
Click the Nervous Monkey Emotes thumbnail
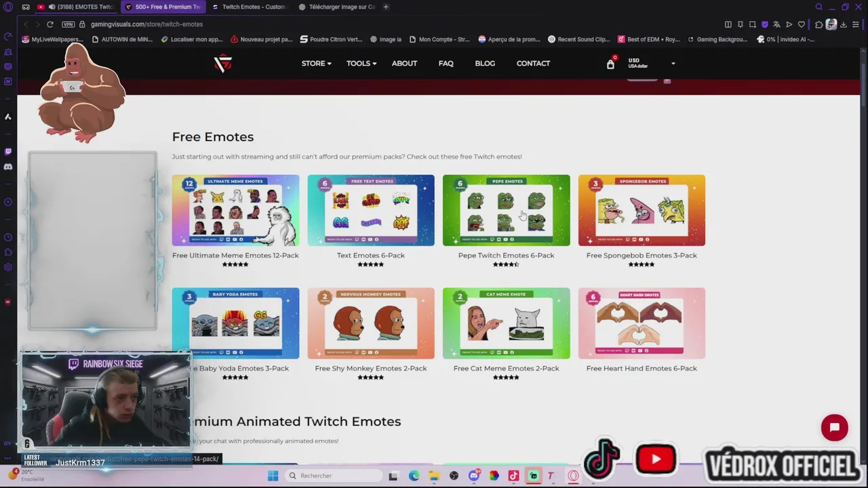pyautogui.click(x=371, y=323)
